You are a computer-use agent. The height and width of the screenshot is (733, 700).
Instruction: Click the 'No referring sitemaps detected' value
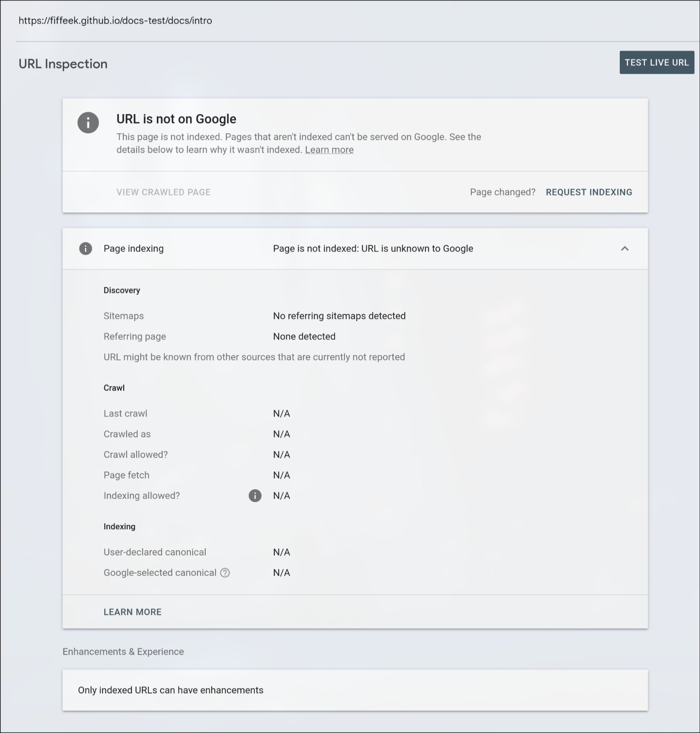coord(339,316)
